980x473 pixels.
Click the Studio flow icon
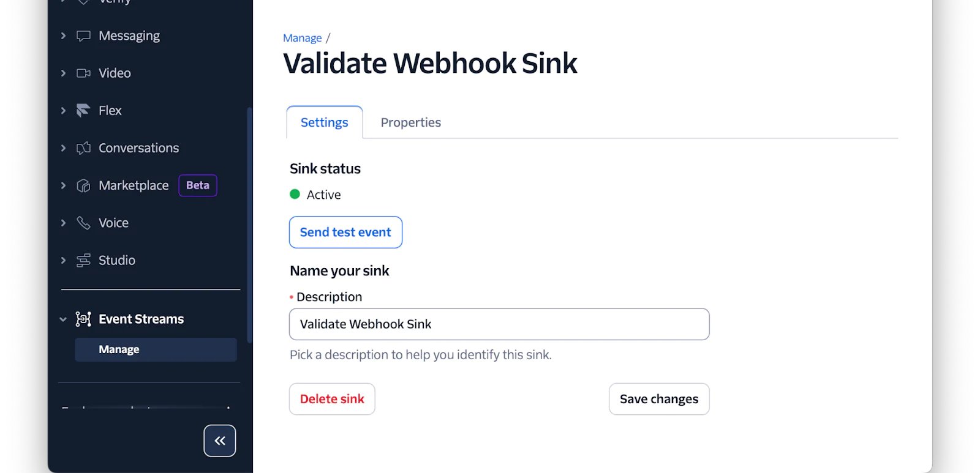coord(83,261)
